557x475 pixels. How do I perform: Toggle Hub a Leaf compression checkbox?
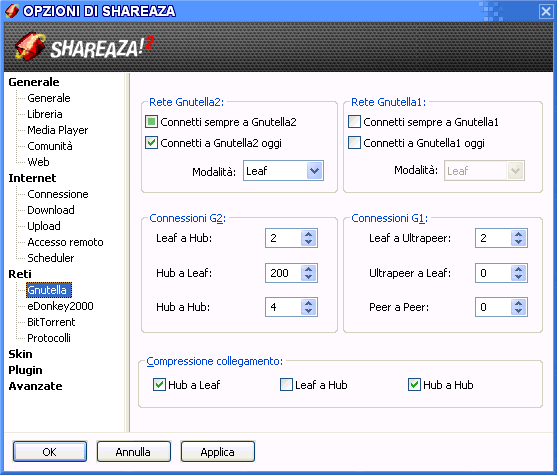click(159, 385)
